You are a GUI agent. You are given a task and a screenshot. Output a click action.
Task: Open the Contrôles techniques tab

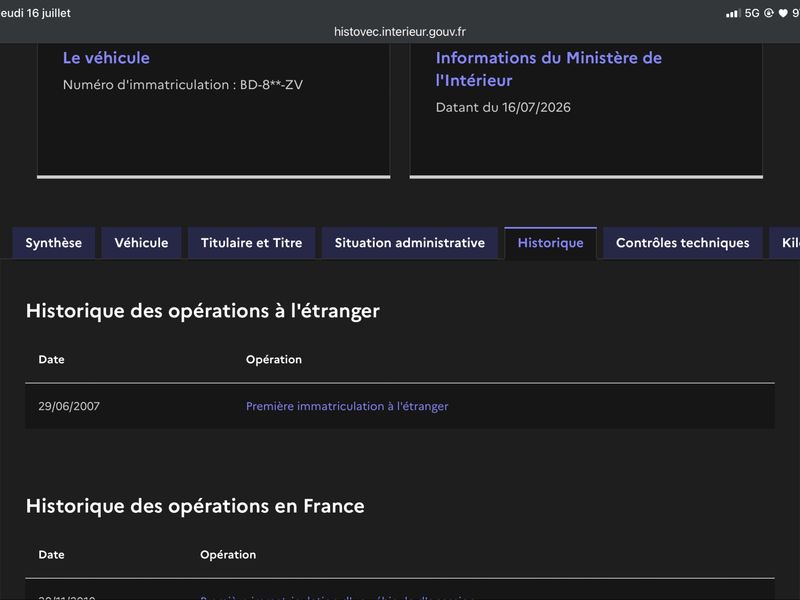click(683, 243)
